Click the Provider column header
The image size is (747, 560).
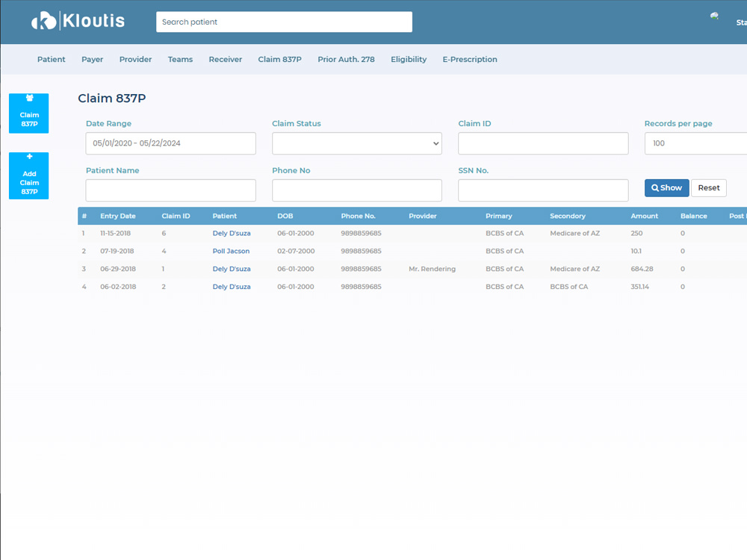pyautogui.click(x=423, y=216)
